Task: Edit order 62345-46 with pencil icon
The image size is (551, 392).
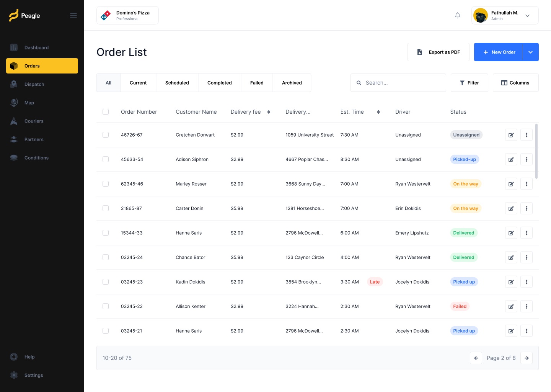Action: (511, 184)
